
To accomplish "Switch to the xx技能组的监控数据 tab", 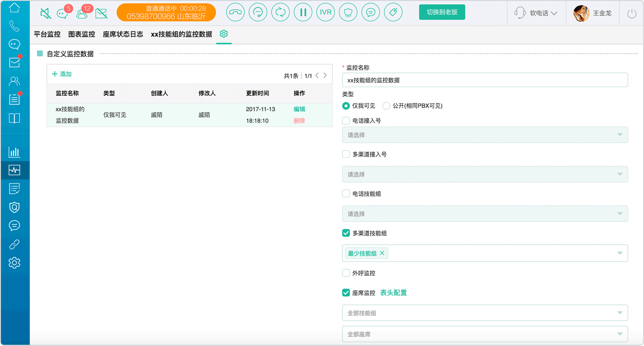I will 181,34.
